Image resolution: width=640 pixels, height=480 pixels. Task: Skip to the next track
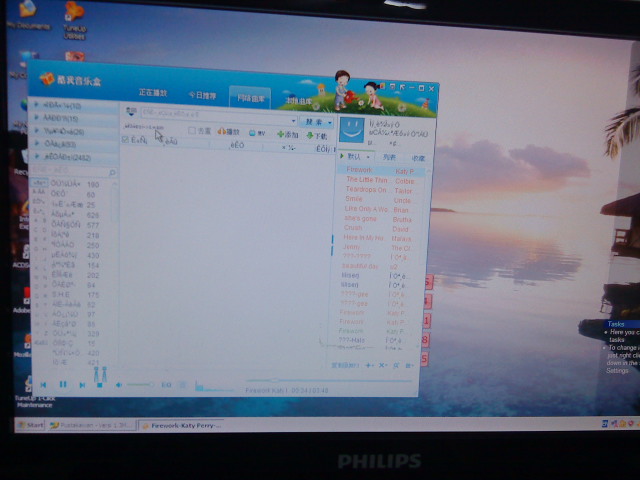point(82,385)
